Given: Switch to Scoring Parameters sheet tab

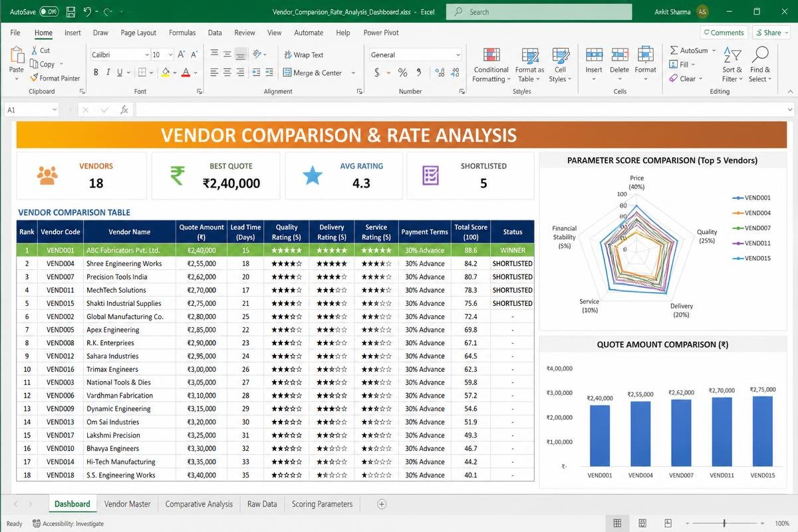Looking at the screenshot, I should click(x=322, y=504).
